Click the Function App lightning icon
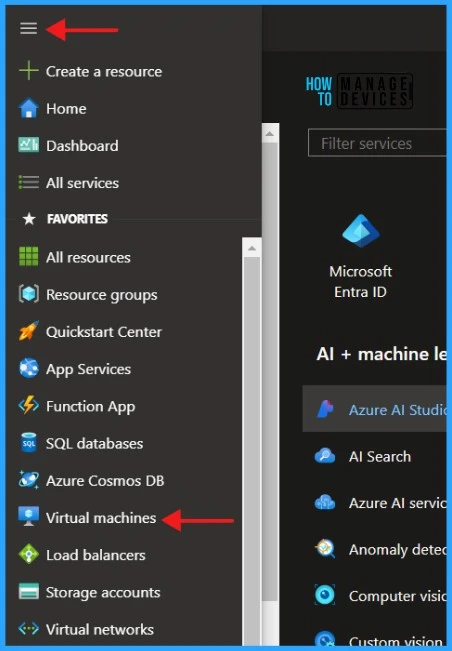 point(29,405)
